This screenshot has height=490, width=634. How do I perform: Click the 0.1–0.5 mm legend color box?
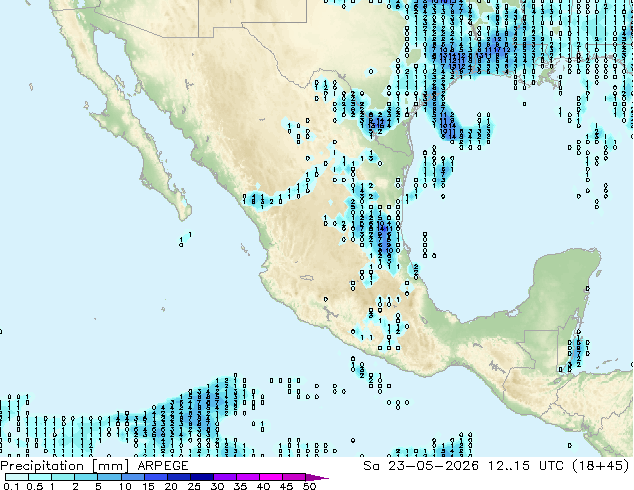(x=17, y=477)
